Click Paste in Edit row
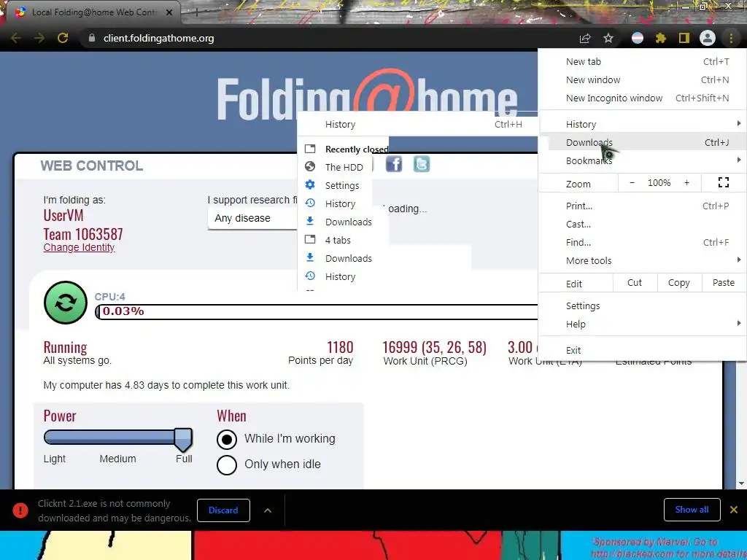This screenshot has height=560, width=747. [x=724, y=283]
